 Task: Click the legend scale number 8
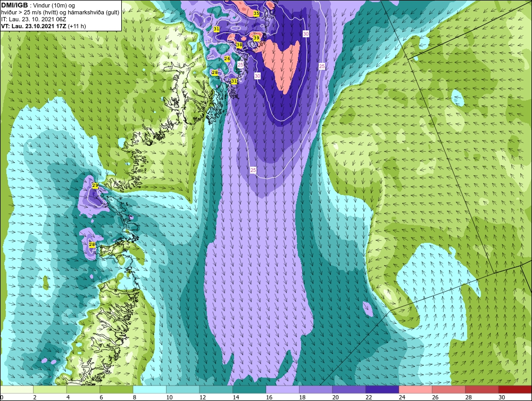point(135,397)
